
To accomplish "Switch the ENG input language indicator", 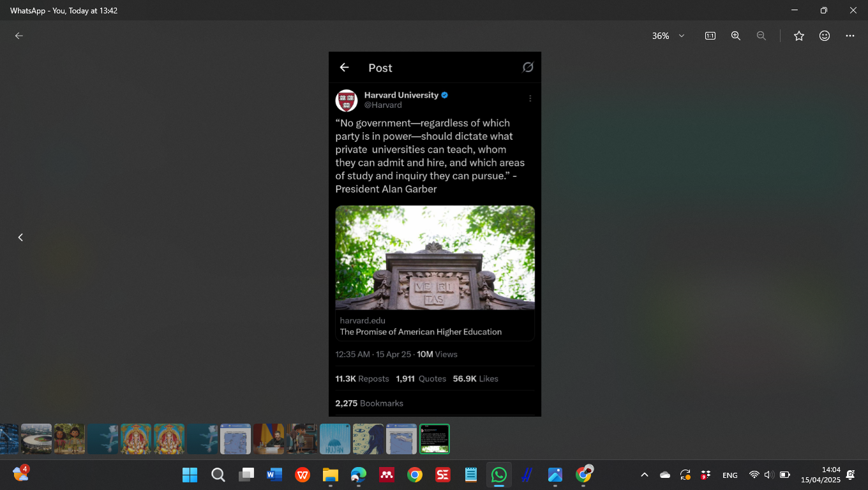I will 730,475.
